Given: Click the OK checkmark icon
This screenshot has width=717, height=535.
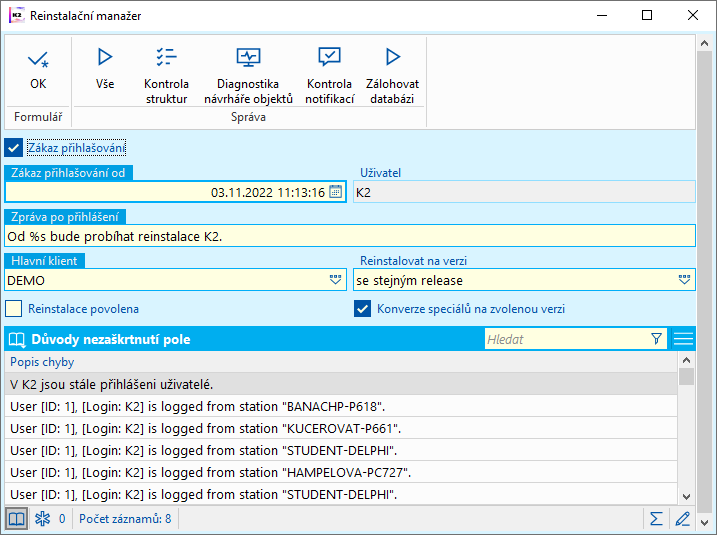Looking at the screenshot, I should click(38, 59).
